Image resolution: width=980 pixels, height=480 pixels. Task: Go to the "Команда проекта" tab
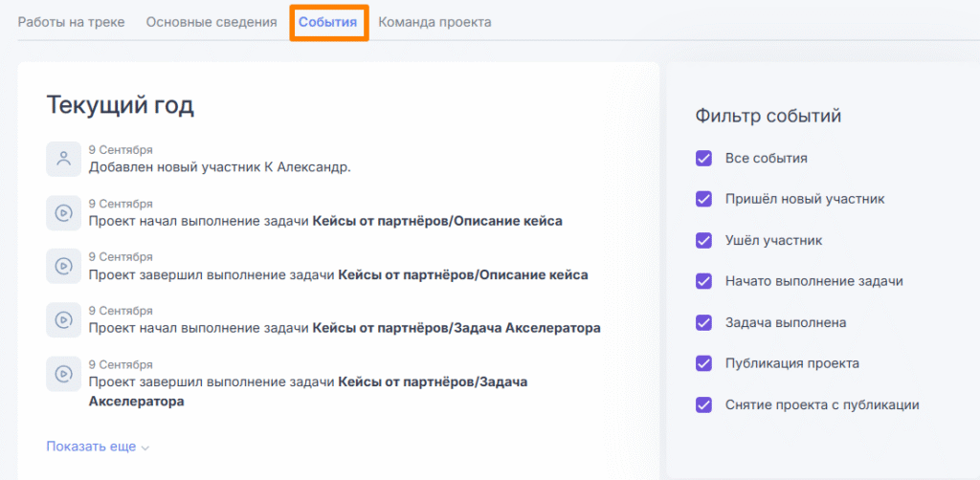(x=434, y=22)
